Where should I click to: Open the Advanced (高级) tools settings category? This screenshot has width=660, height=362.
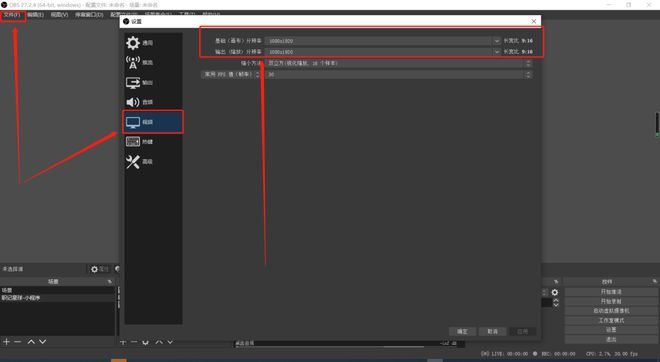tap(153, 162)
